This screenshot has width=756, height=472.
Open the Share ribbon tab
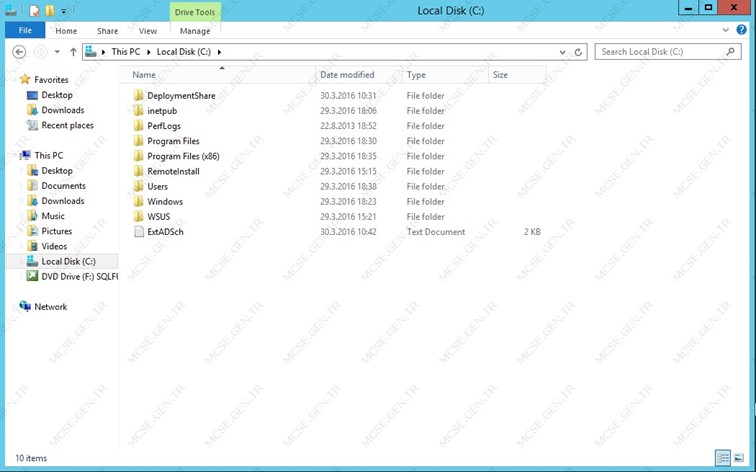pos(108,31)
